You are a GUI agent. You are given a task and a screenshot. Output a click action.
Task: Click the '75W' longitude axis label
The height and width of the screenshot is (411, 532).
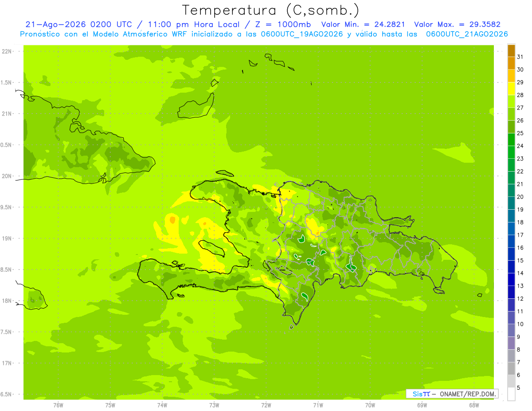110,405
